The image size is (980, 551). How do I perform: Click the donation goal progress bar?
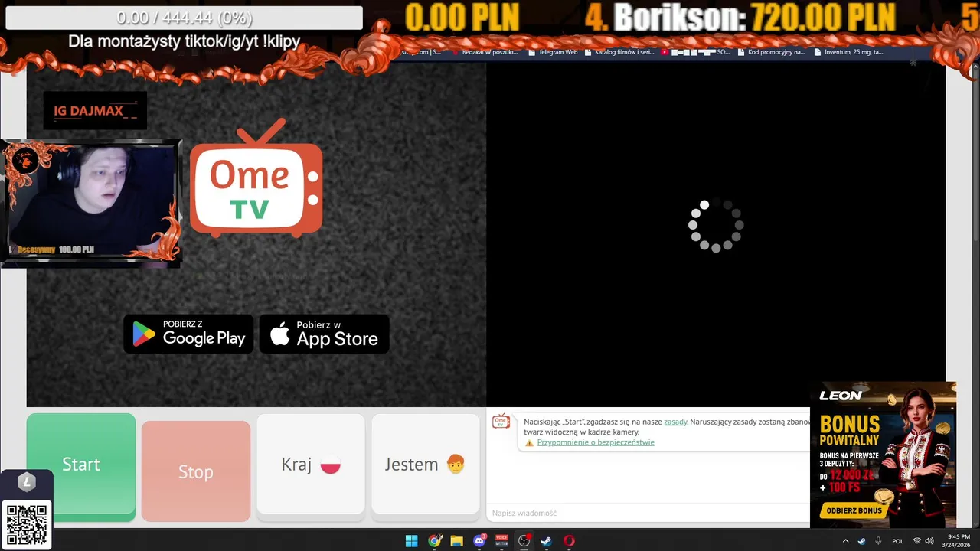pos(184,18)
